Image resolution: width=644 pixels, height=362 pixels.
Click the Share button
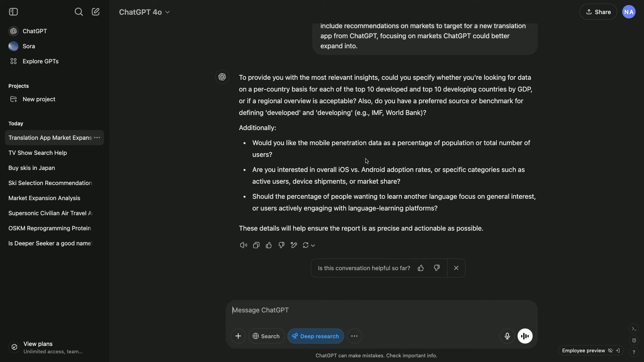click(598, 12)
